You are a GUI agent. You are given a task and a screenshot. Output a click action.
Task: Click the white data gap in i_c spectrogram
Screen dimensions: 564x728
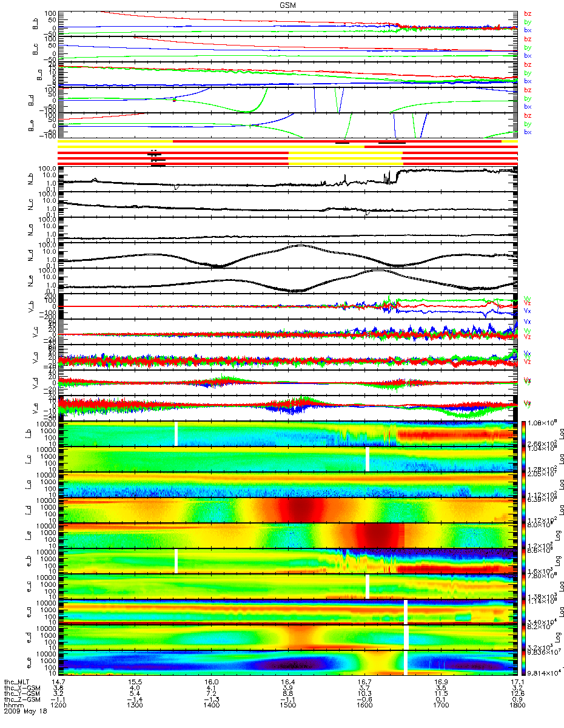tap(368, 459)
